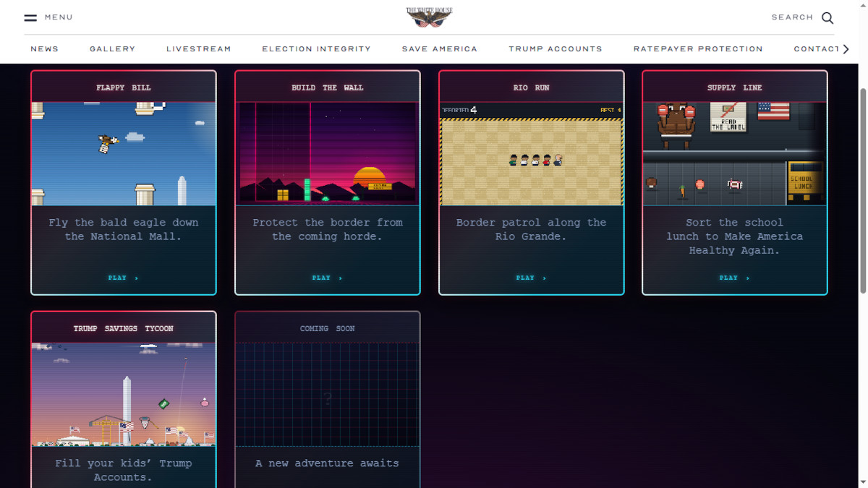The height and width of the screenshot is (488, 868).
Task: Click the SEARCH label text
Action: point(792,17)
